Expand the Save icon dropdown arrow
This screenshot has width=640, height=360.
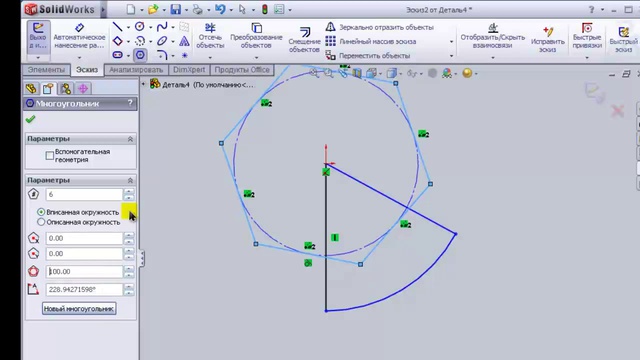[186, 10]
